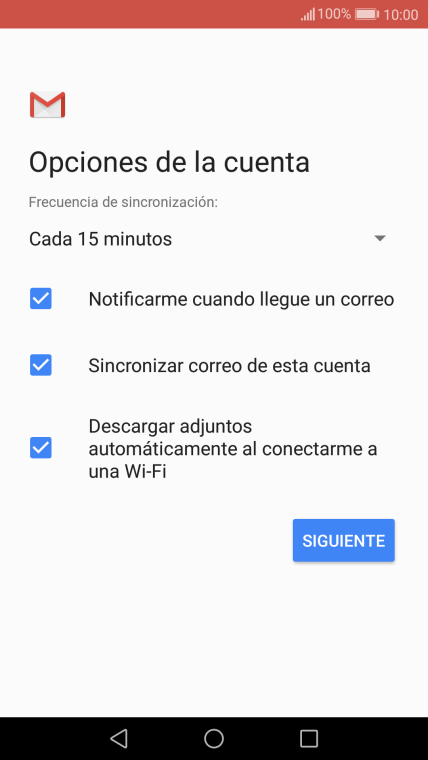Image resolution: width=428 pixels, height=760 pixels.
Task: Open recent apps via square icon
Action: coord(309,739)
